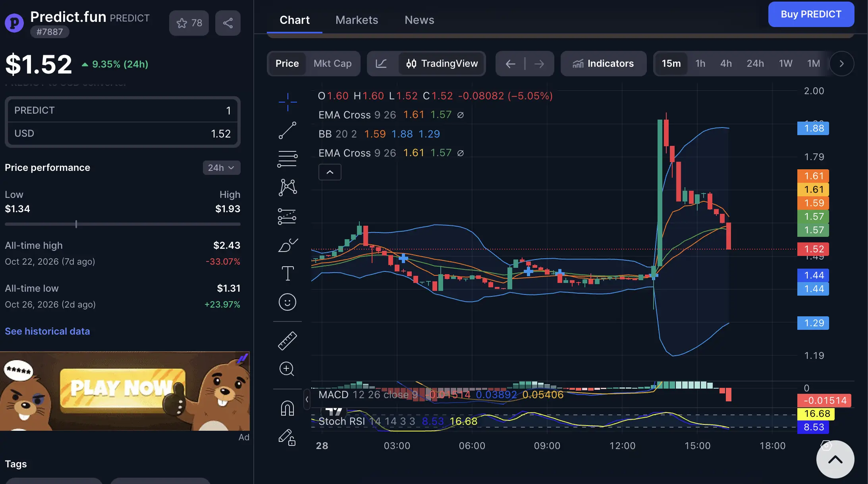
Task: Toggle the magnet snap mode
Action: (287, 408)
